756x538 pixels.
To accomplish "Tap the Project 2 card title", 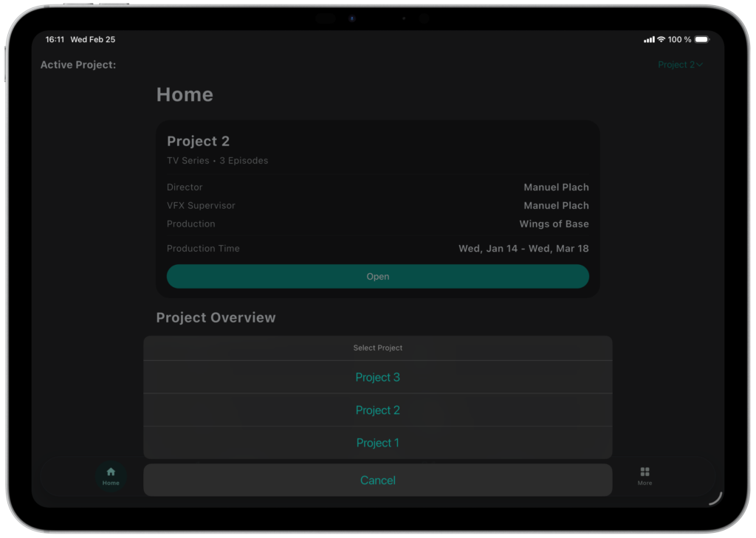I will (198, 141).
